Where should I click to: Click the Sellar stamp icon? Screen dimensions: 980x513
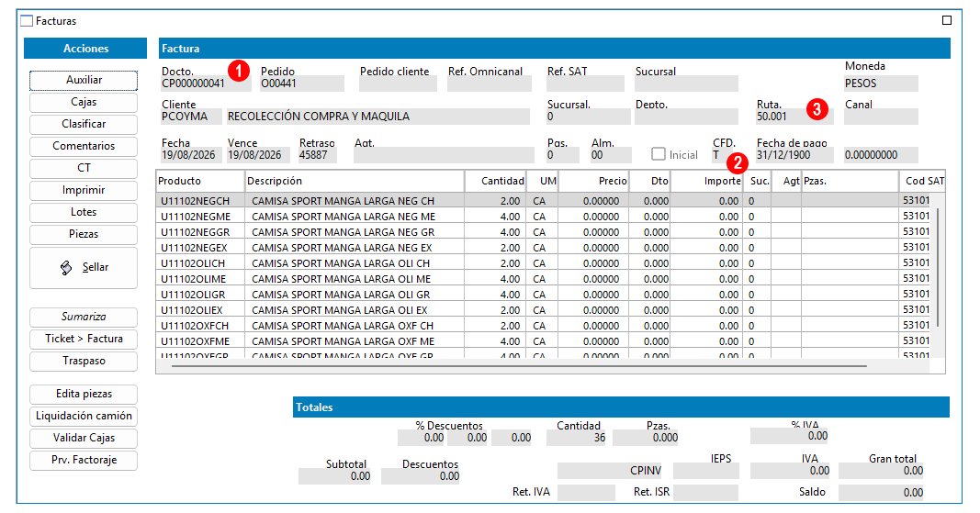66,267
